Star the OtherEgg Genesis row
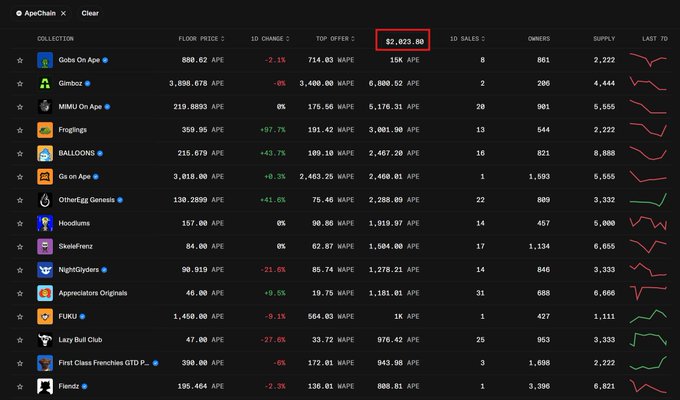 click(x=20, y=200)
